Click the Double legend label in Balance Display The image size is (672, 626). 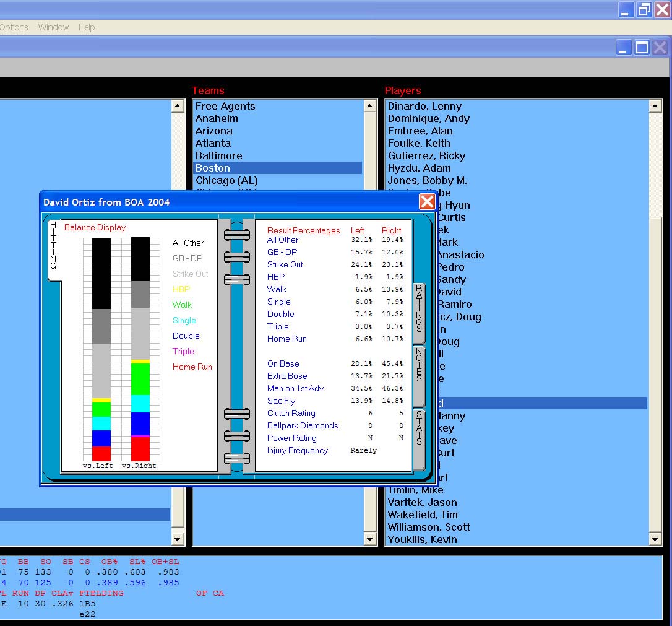(x=186, y=336)
